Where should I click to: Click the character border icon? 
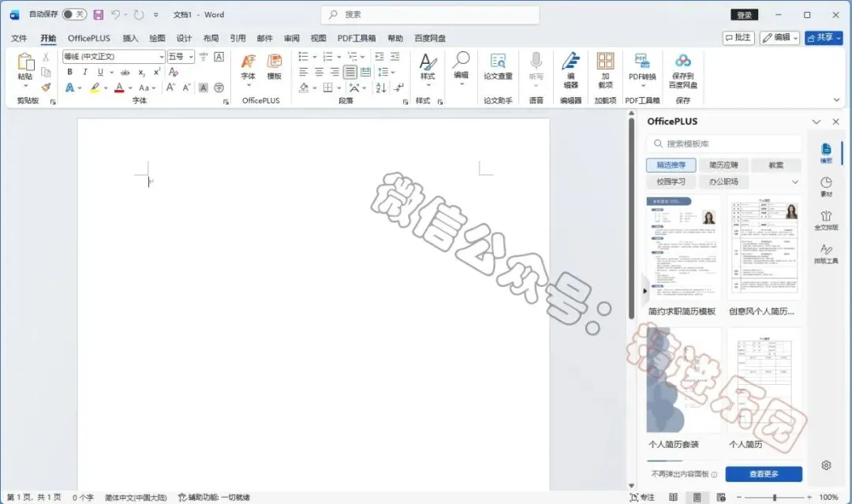[219, 57]
